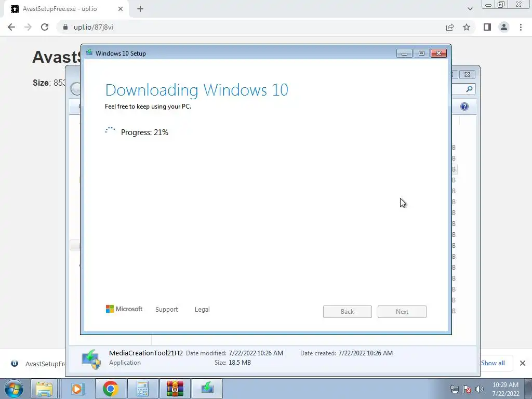
Task: Open a new Chrome tab
Action: (x=140, y=9)
